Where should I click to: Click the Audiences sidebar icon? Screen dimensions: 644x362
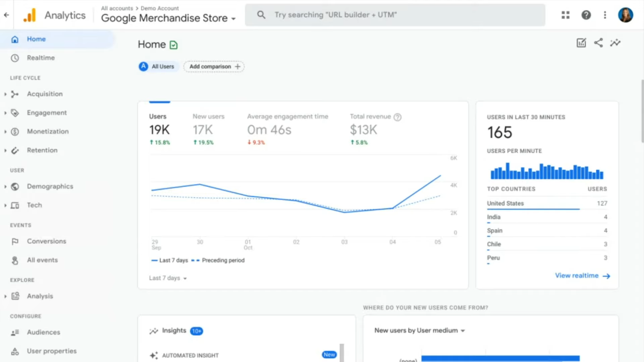click(15, 332)
